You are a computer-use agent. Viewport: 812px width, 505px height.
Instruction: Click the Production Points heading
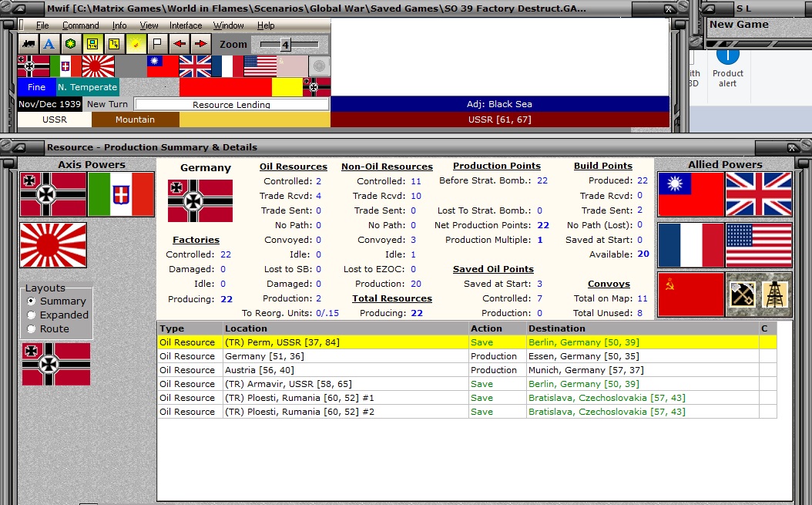pos(497,166)
